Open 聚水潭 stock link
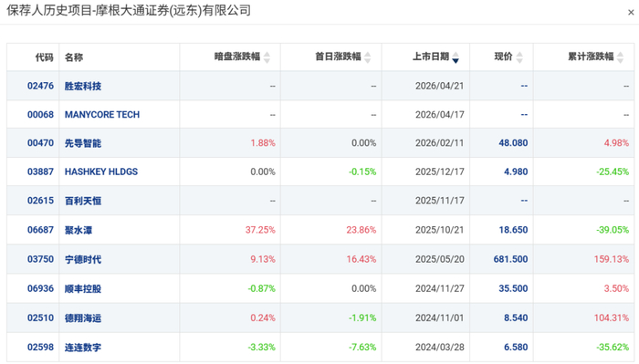 (79, 230)
